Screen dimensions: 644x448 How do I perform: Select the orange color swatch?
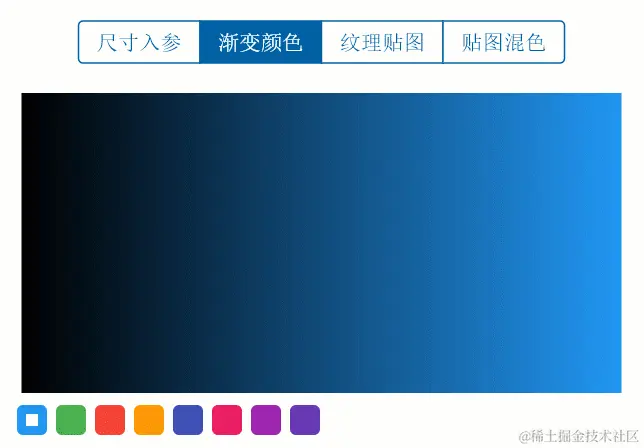149,420
